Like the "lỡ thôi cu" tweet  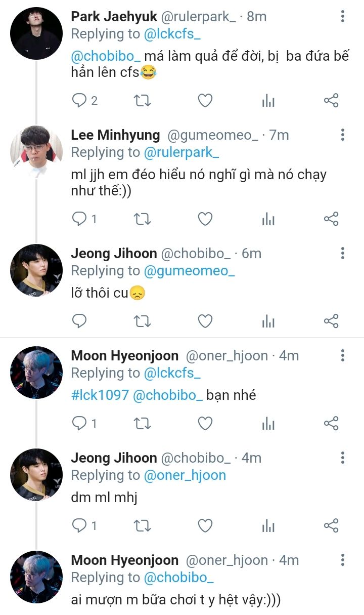click(x=205, y=321)
